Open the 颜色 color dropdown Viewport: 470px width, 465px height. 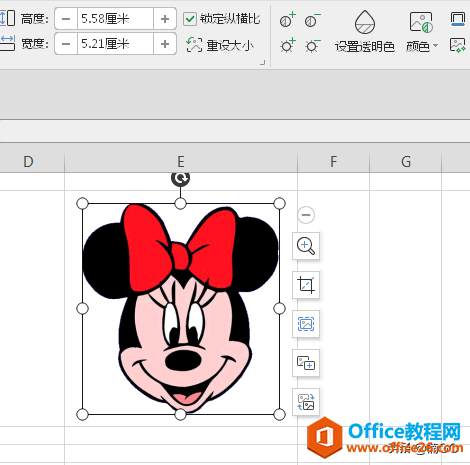tap(422, 46)
